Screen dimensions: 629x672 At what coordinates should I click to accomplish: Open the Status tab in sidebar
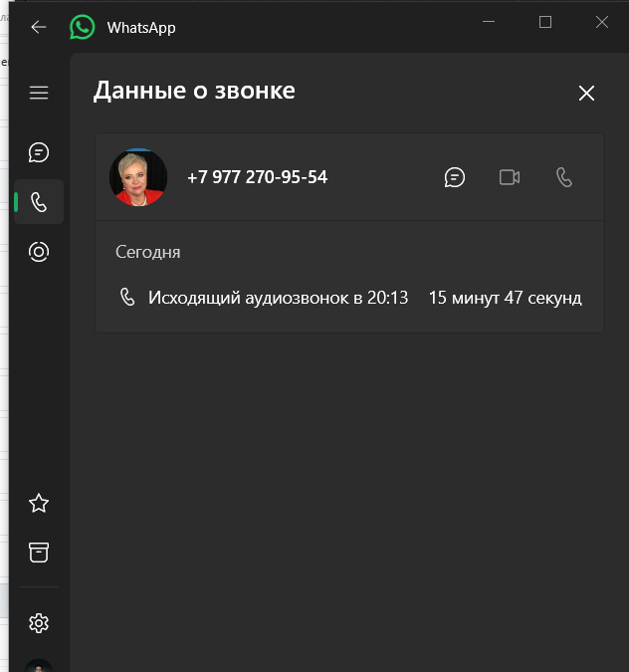coord(39,252)
